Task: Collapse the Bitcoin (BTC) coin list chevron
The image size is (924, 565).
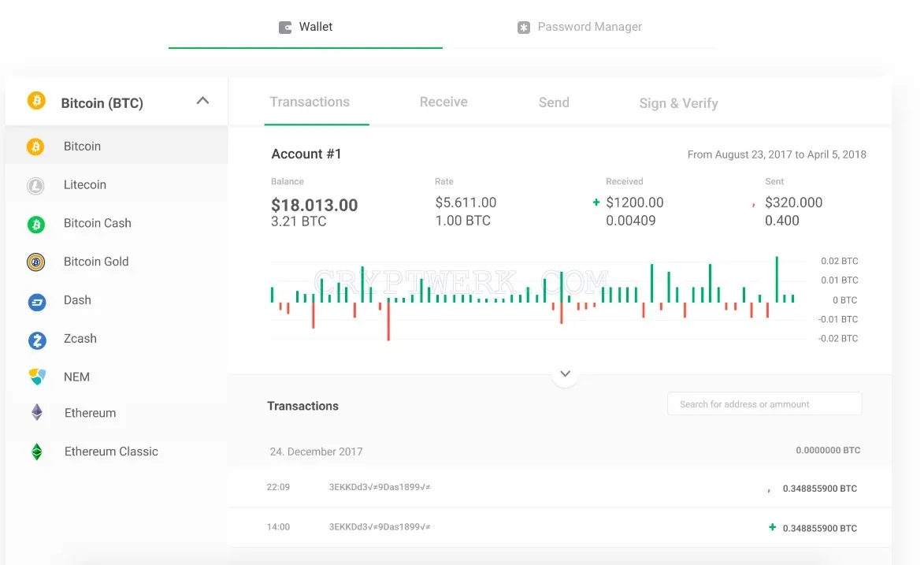Action: [202, 101]
